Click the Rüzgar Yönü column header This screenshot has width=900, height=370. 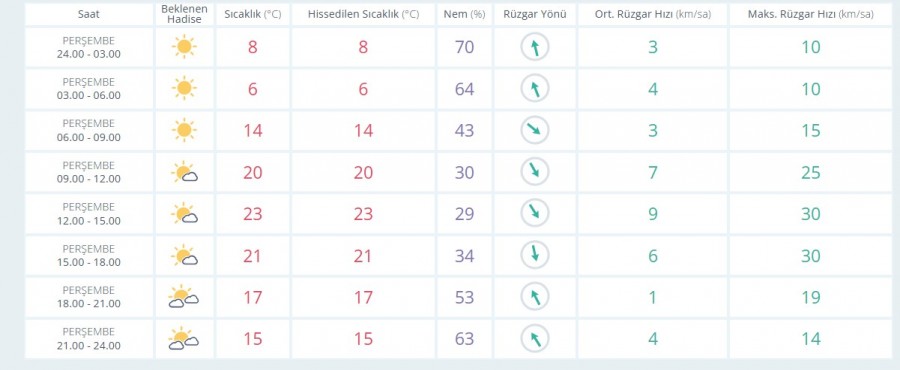tap(535, 14)
